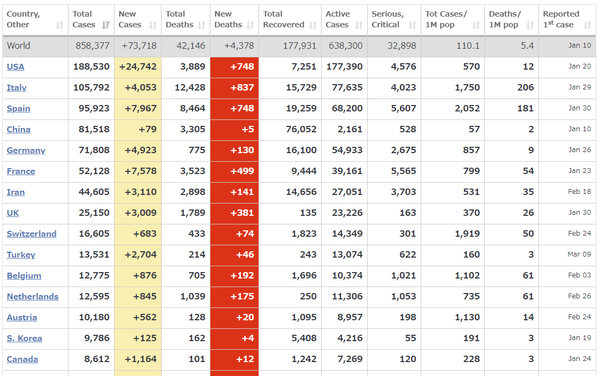Open the Italy country link
Image resolution: width=600 pixels, height=376 pixels.
16,88
